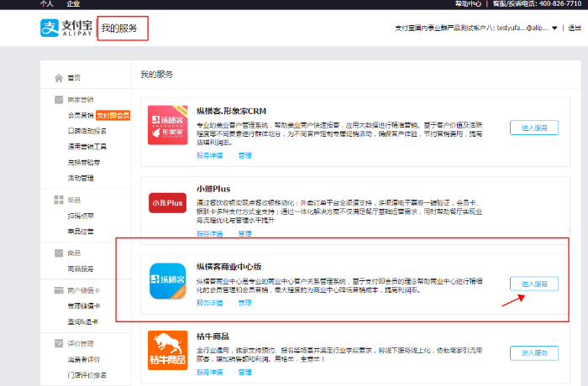
Task: Click the 纵横客.形象家CRM app icon
Action: (168, 125)
